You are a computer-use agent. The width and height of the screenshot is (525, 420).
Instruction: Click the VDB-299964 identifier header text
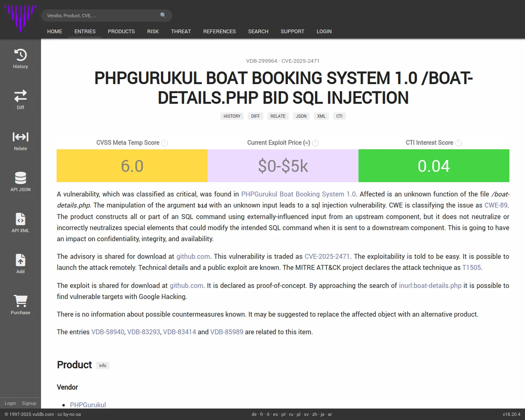[x=262, y=61]
